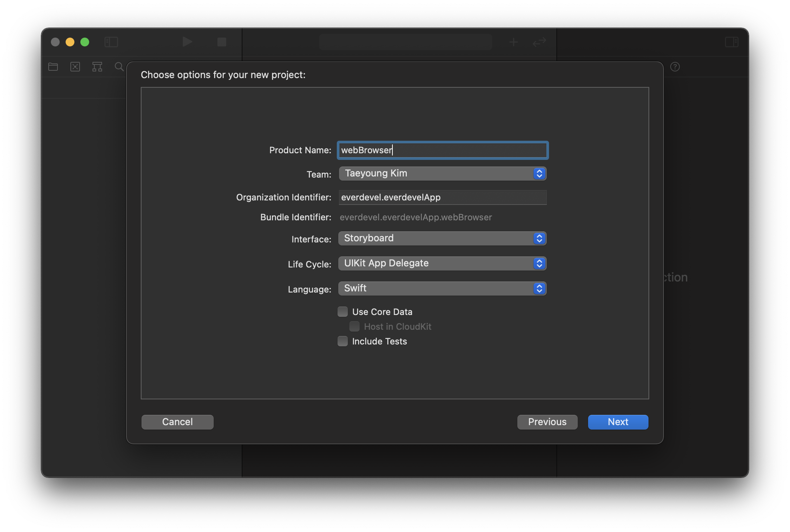The width and height of the screenshot is (790, 532).
Task: Toggle Include Tests checkbox
Action: (342, 341)
